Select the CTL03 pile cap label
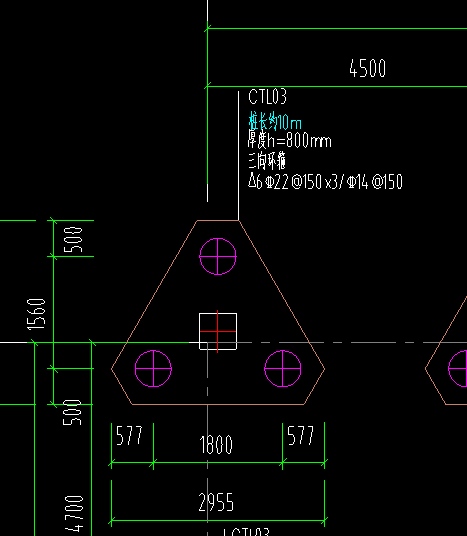Screen dimensions: 467x536 pyautogui.click(x=267, y=97)
